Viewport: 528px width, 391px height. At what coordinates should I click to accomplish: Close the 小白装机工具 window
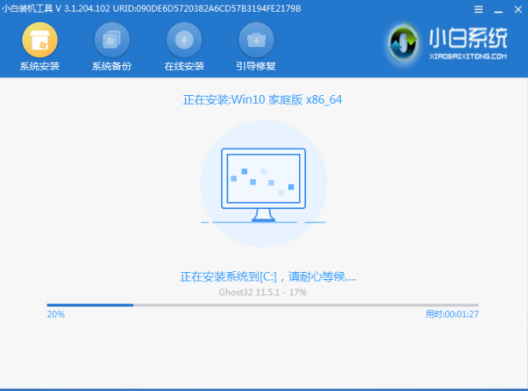pyautogui.click(x=518, y=9)
